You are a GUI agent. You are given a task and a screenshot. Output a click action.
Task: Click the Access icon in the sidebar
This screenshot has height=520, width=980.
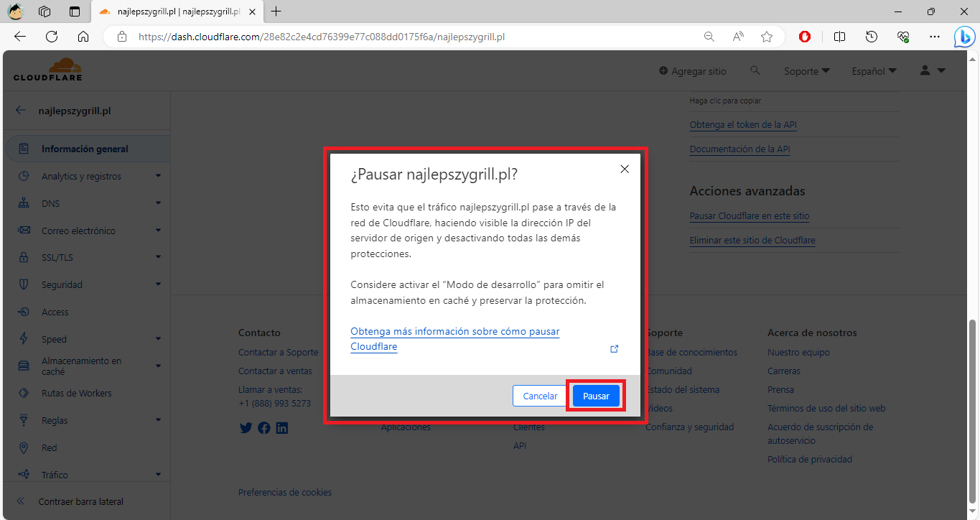click(24, 312)
